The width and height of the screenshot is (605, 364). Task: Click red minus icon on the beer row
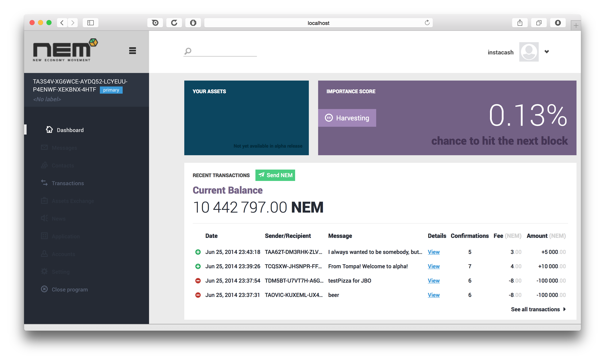click(x=198, y=295)
